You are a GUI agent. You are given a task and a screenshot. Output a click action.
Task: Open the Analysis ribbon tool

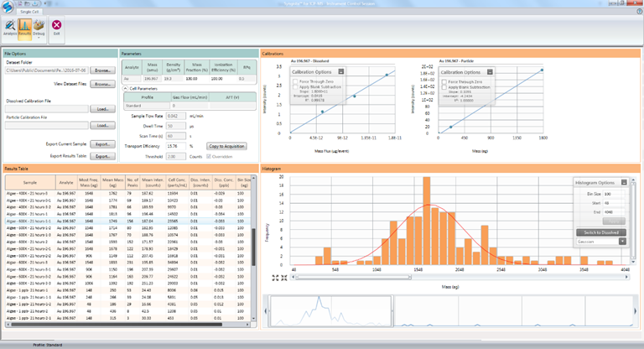(10, 28)
